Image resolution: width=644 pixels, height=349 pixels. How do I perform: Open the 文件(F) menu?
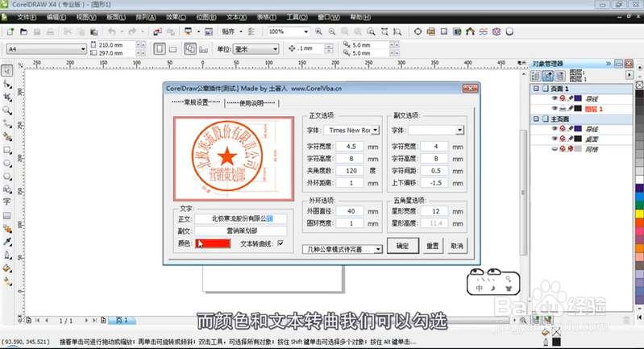[27, 17]
